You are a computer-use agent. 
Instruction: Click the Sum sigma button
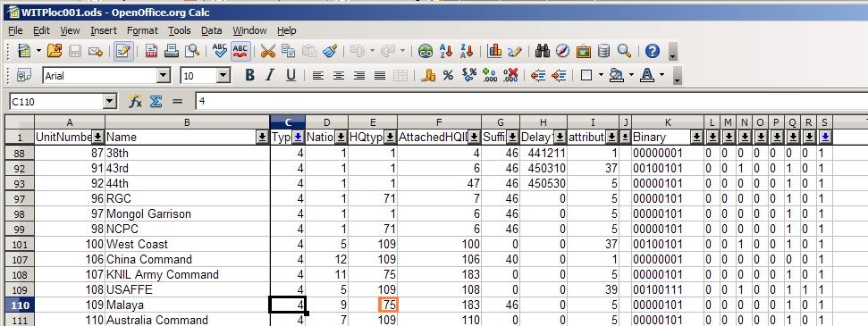coord(156,101)
